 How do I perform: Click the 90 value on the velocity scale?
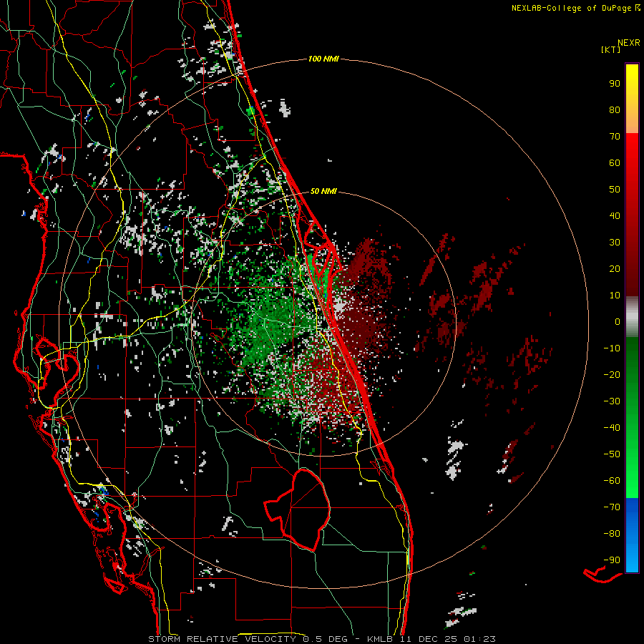(x=615, y=84)
